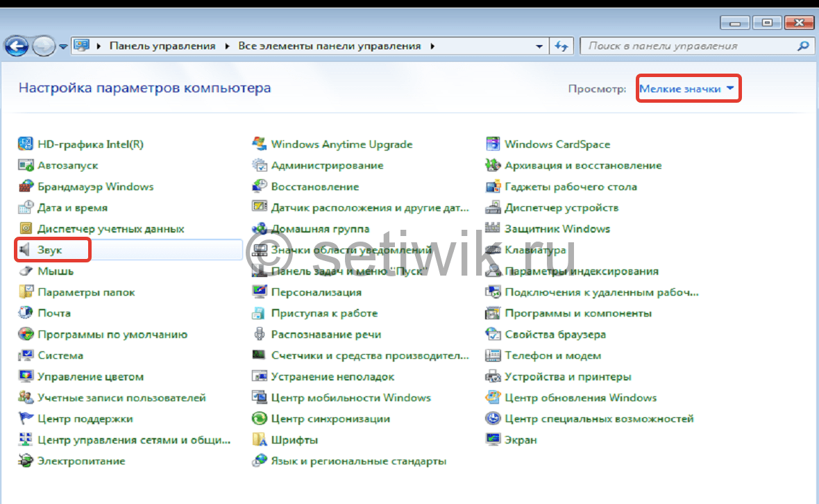819x504 pixels.
Task: Select the Дата и время clock icon
Action: point(25,208)
